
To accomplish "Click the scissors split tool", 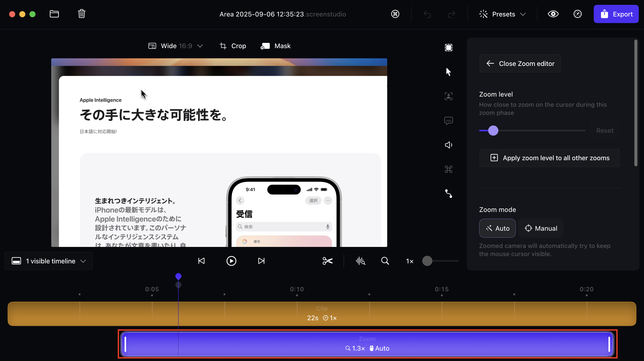I will pyautogui.click(x=327, y=261).
